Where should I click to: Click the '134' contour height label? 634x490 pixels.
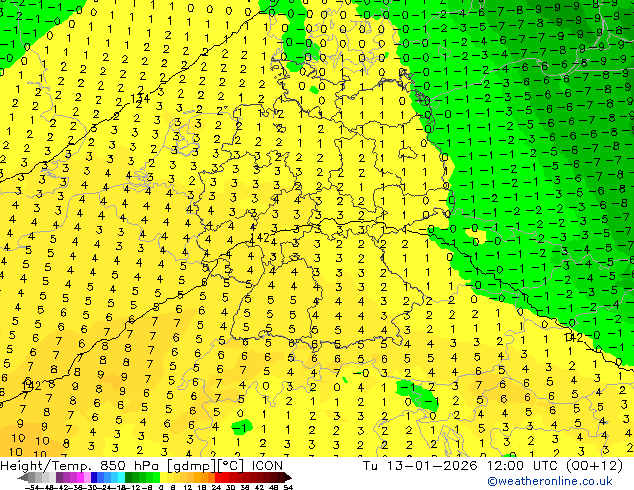tap(140, 99)
